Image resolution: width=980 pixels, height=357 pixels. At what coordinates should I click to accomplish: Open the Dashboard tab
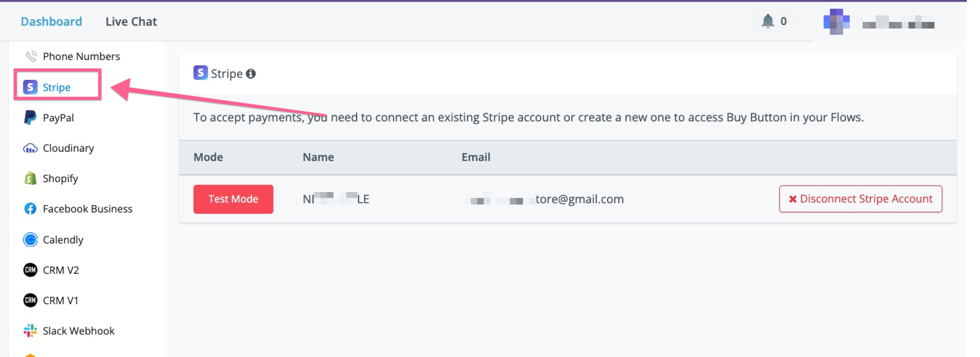click(x=52, y=21)
